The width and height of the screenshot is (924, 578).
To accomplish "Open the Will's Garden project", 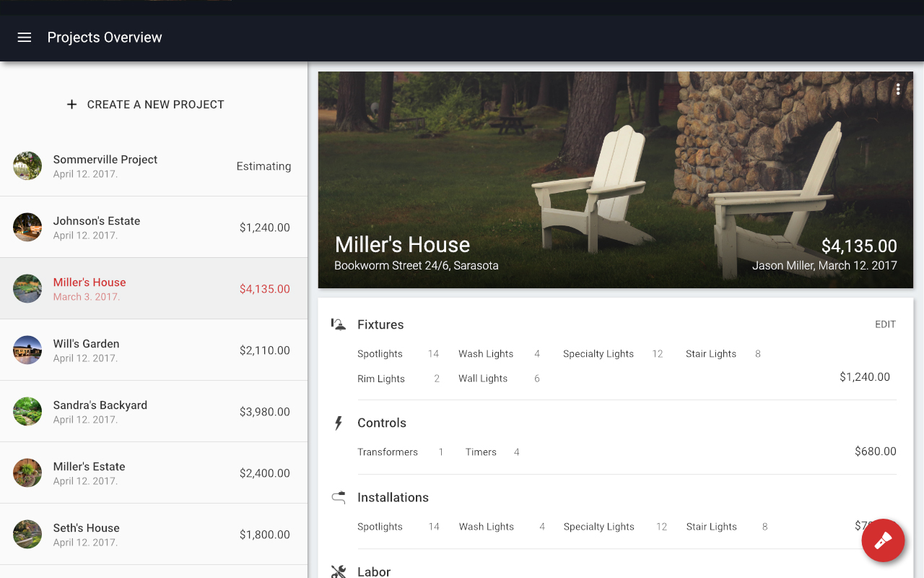I will point(154,350).
